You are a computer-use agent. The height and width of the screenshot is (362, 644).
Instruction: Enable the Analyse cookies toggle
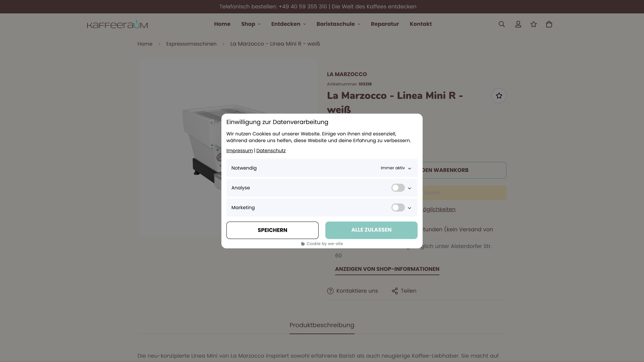[x=398, y=188]
